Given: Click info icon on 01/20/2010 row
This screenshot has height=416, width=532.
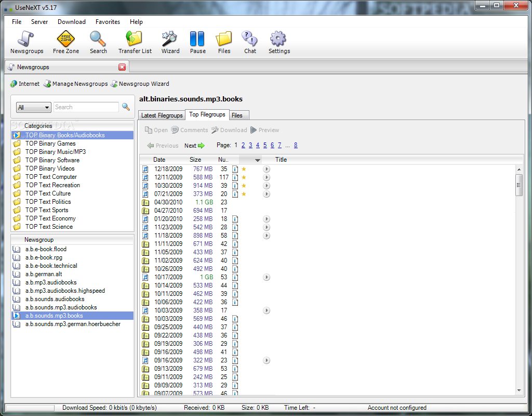Looking at the screenshot, I should pyautogui.click(x=235, y=219).
